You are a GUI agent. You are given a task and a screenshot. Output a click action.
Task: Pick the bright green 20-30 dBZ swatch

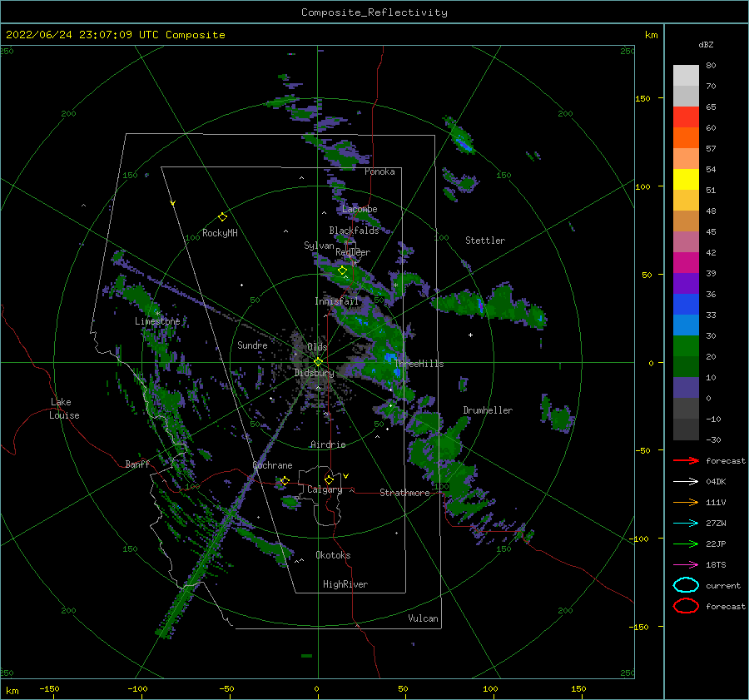tap(686, 346)
